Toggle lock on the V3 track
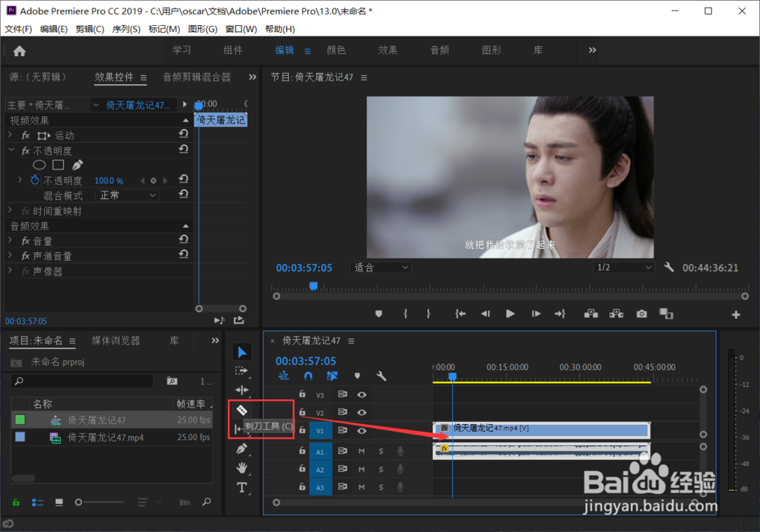Image resolution: width=760 pixels, height=532 pixels. tap(302, 394)
